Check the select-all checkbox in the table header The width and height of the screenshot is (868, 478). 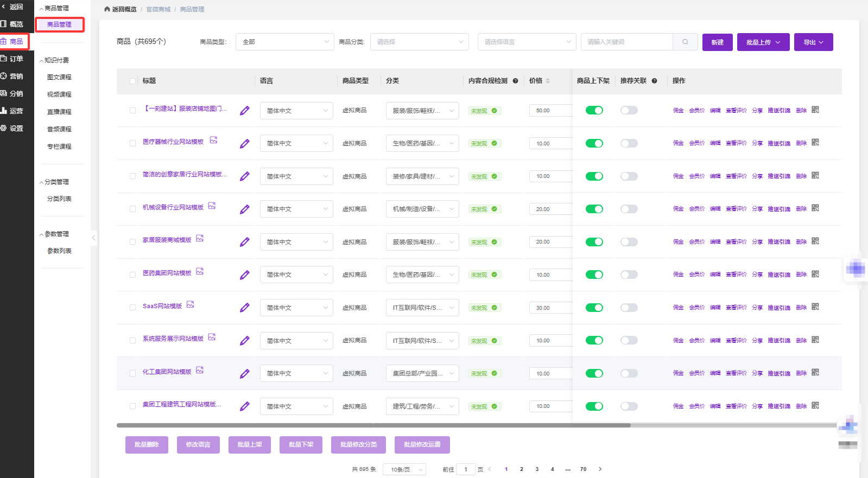[x=133, y=81]
